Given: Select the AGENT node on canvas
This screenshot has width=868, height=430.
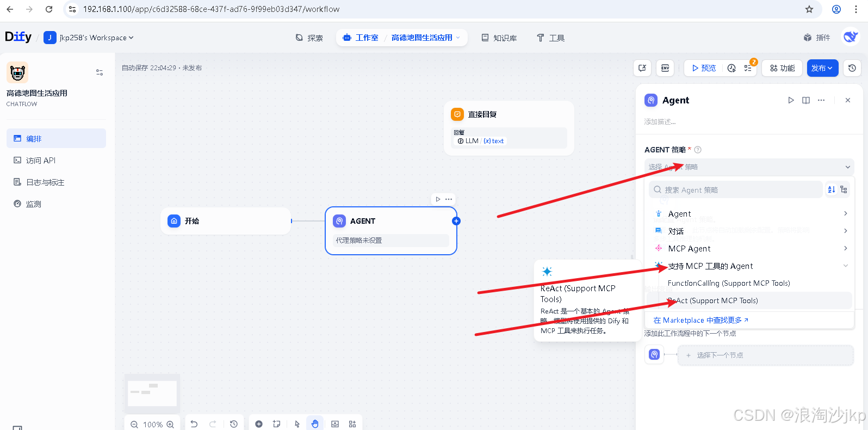Looking at the screenshot, I should tap(391, 230).
